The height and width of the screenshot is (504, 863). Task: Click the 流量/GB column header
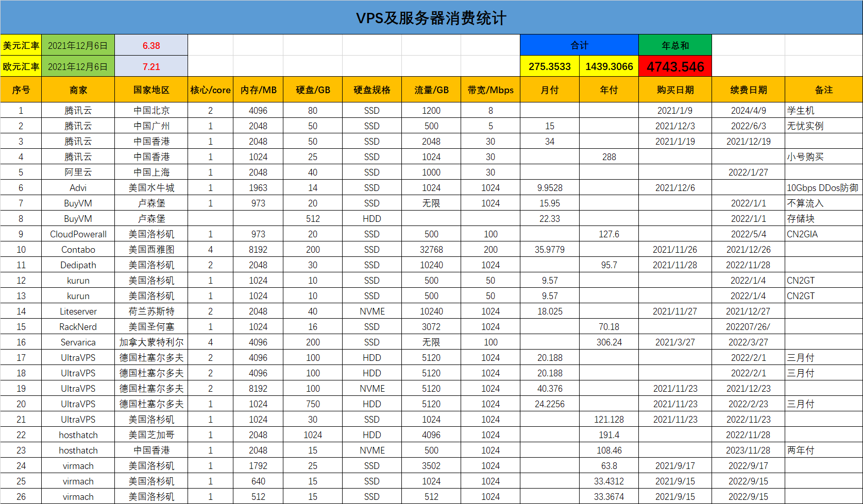tap(431, 90)
